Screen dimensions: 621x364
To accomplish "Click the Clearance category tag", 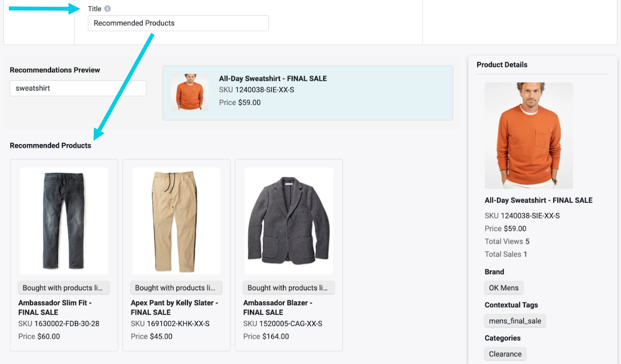I will [x=505, y=354].
